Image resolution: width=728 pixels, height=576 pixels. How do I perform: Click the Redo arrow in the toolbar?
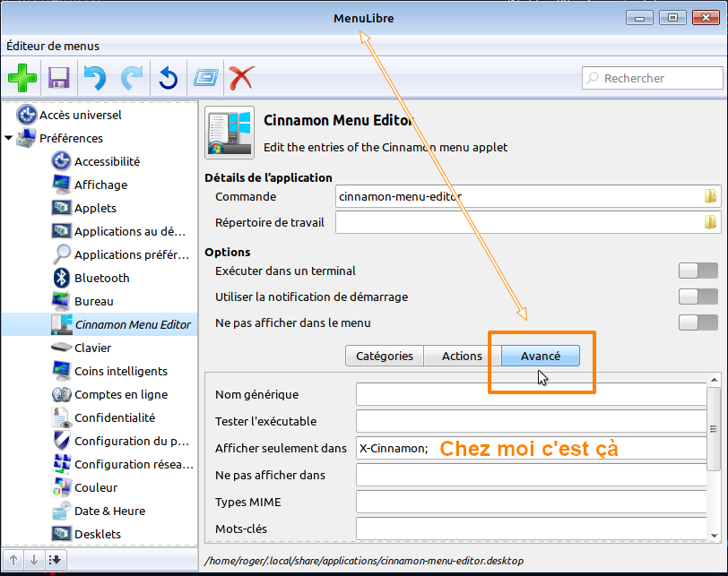(x=131, y=78)
